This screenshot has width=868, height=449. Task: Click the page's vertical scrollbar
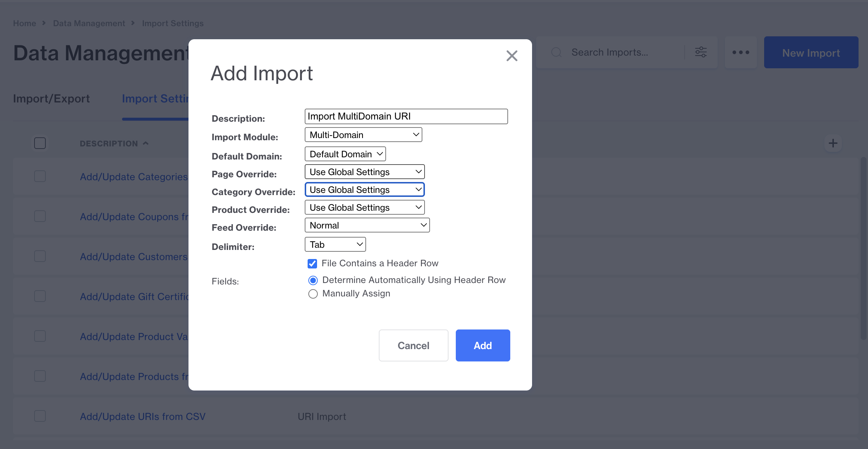864,248
